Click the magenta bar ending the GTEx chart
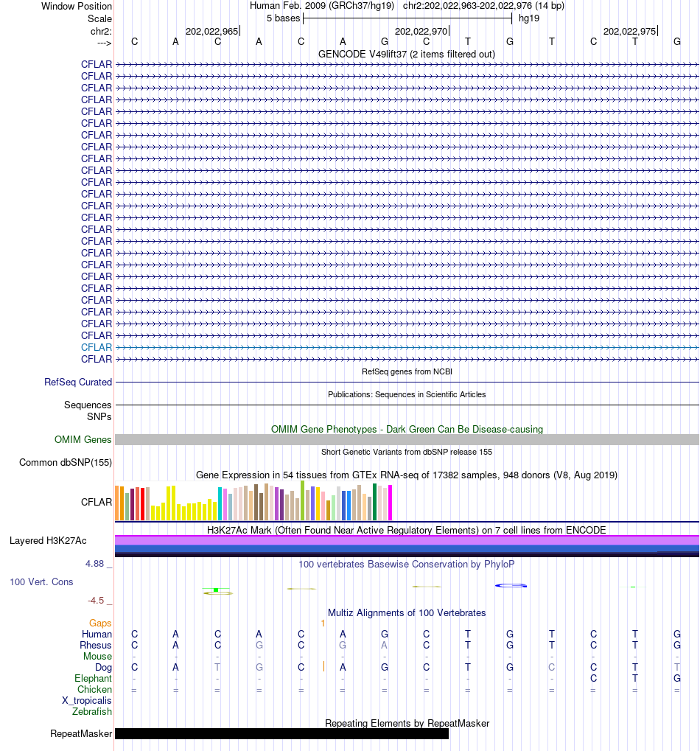This screenshot has height=751, width=700. [x=391, y=503]
